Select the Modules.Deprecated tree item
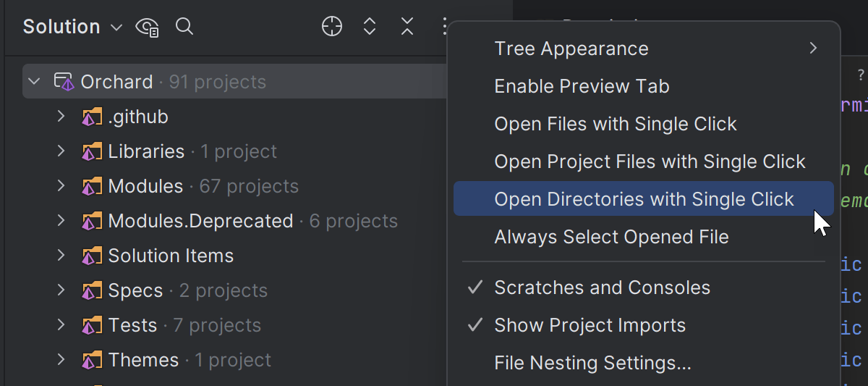Viewport: 868px width, 386px height. (x=200, y=221)
